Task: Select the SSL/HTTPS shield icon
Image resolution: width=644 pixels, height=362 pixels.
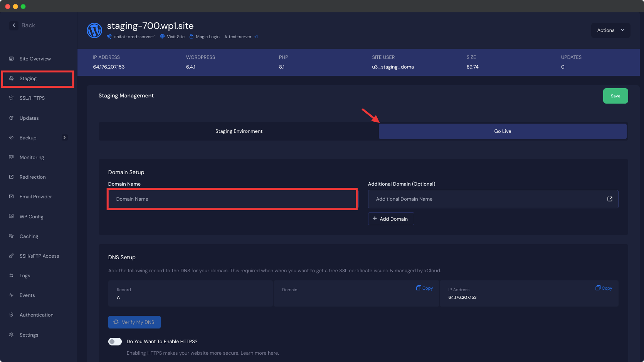Action: click(12, 98)
